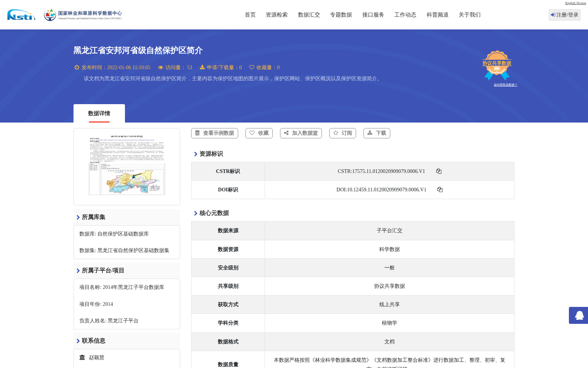Click the 线上共享 value cell
The height and width of the screenshot is (368, 588).
(x=390, y=305)
